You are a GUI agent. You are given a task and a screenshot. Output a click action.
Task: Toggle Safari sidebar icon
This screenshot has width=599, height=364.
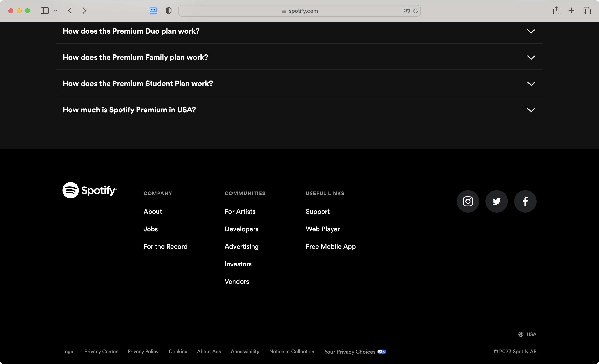click(45, 11)
